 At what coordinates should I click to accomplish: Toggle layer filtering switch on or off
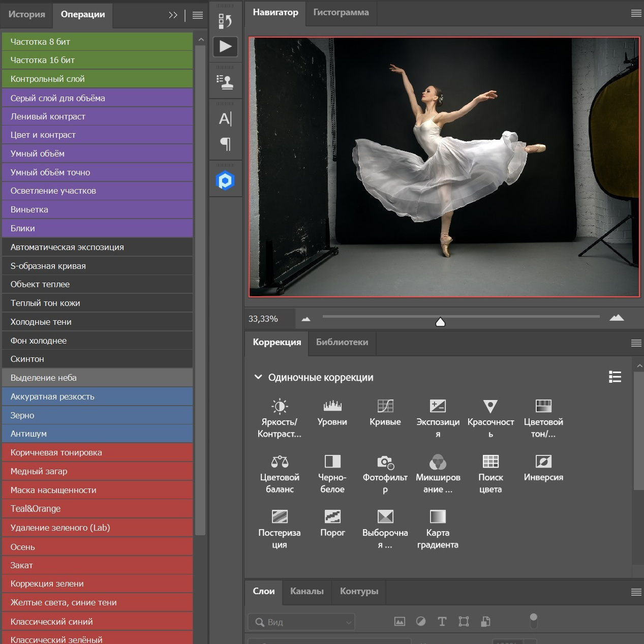click(533, 621)
